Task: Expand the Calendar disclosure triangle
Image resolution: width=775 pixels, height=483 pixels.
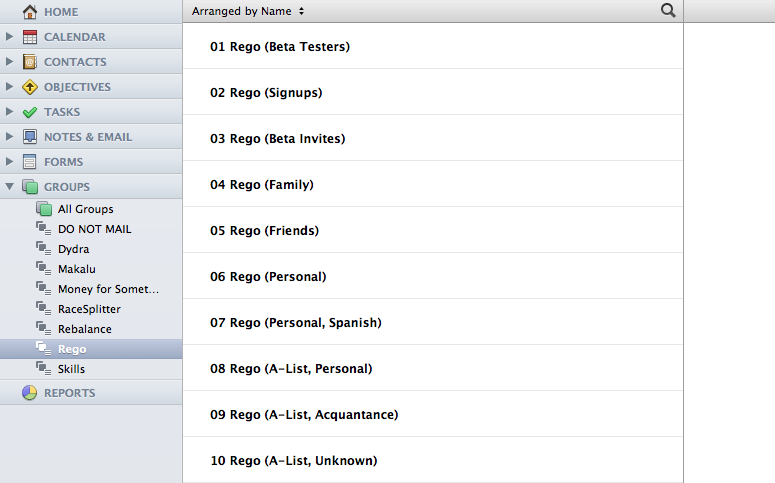Action: [x=9, y=36]
